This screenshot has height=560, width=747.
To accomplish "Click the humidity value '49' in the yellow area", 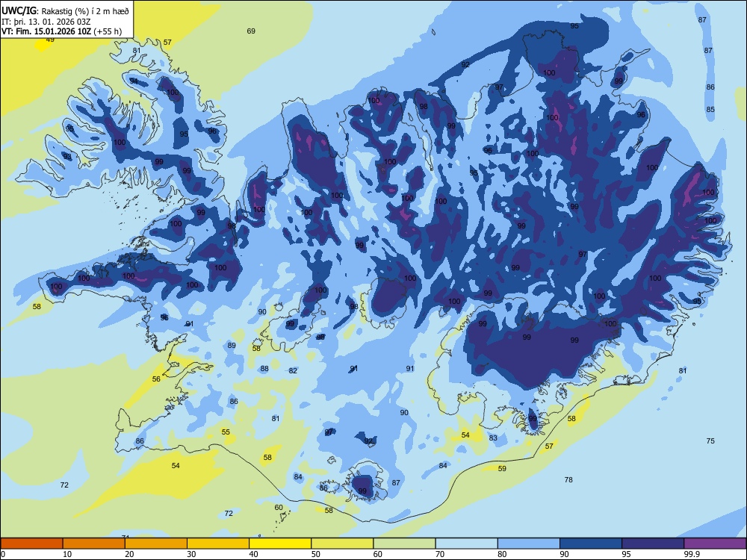I will click(x=50, y=40).
